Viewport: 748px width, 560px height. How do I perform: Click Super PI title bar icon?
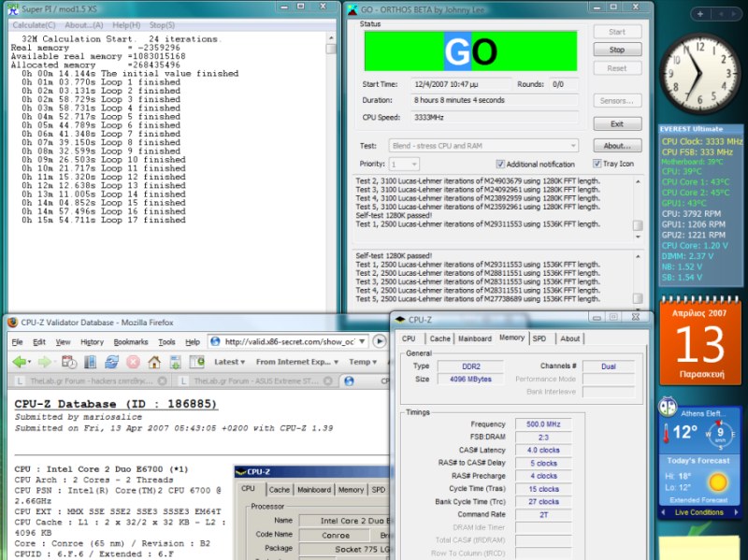coord(13,9)
